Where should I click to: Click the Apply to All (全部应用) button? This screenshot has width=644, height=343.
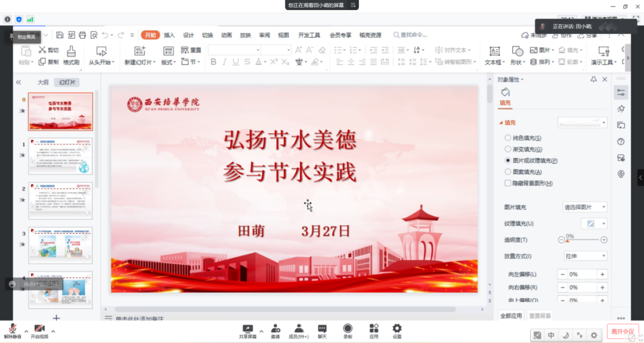tap(510, 315)
